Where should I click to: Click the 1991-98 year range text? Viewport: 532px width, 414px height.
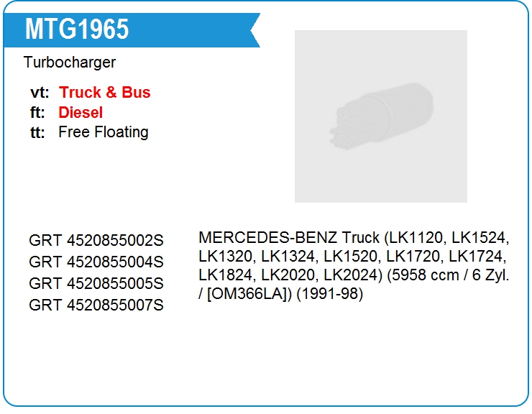pos(330,294)
